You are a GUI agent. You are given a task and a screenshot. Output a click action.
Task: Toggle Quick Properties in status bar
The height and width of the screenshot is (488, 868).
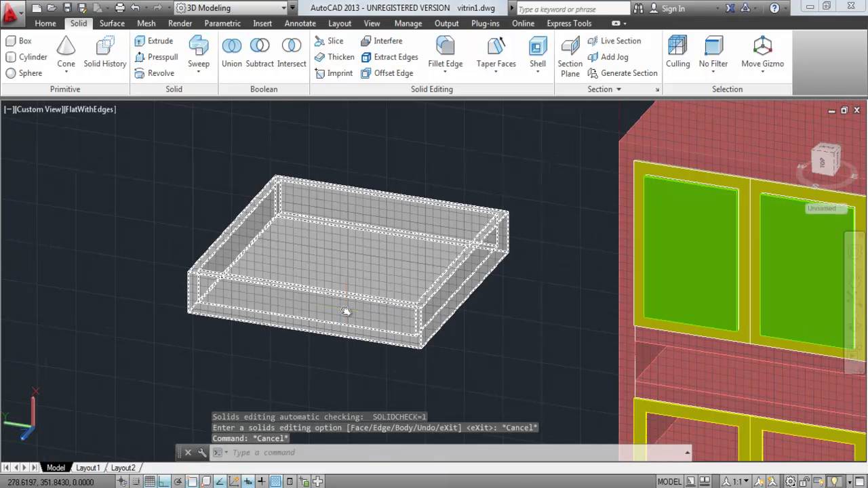[289, 481]
